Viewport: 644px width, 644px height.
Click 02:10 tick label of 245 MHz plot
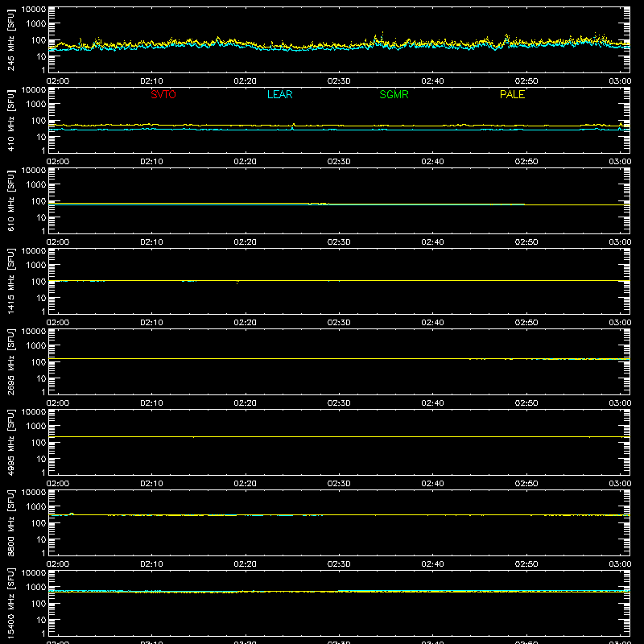[x=151, y=81]
